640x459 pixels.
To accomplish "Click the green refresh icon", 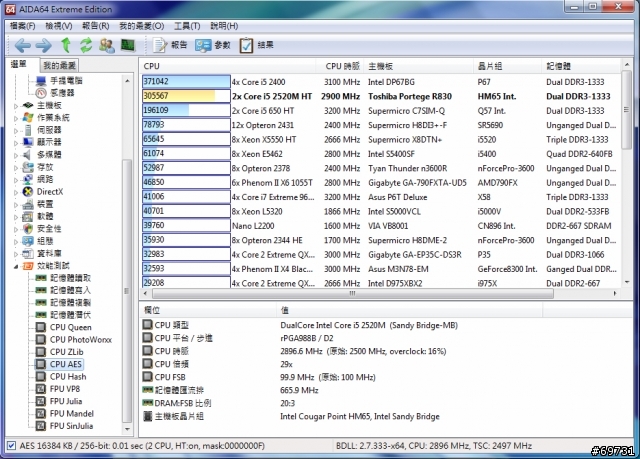I will [x=86, y=45].
